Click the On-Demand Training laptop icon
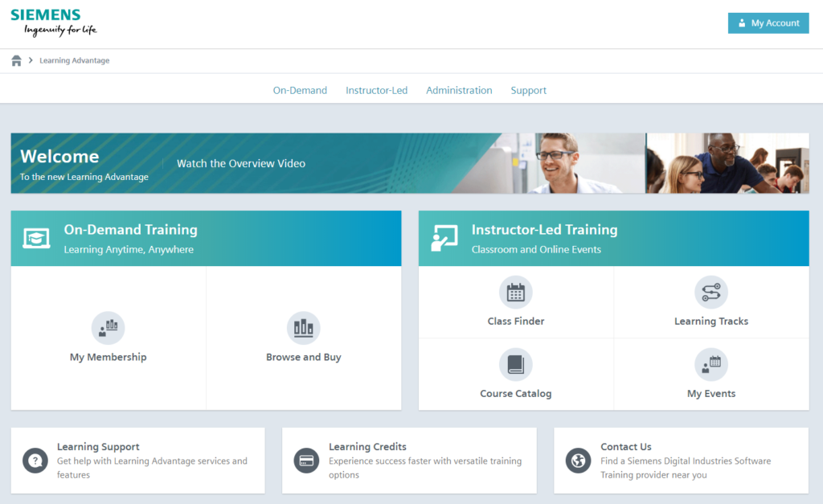 pos(36,238)
